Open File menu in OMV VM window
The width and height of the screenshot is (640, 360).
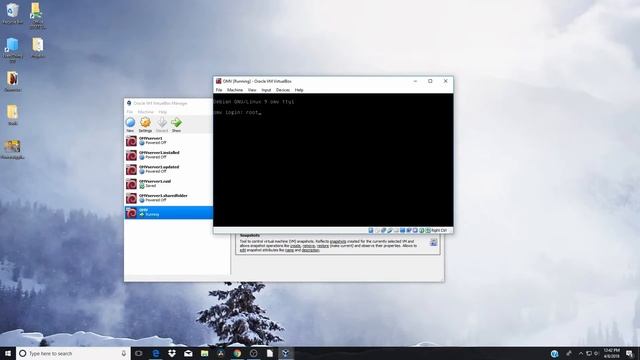point(219,90)
